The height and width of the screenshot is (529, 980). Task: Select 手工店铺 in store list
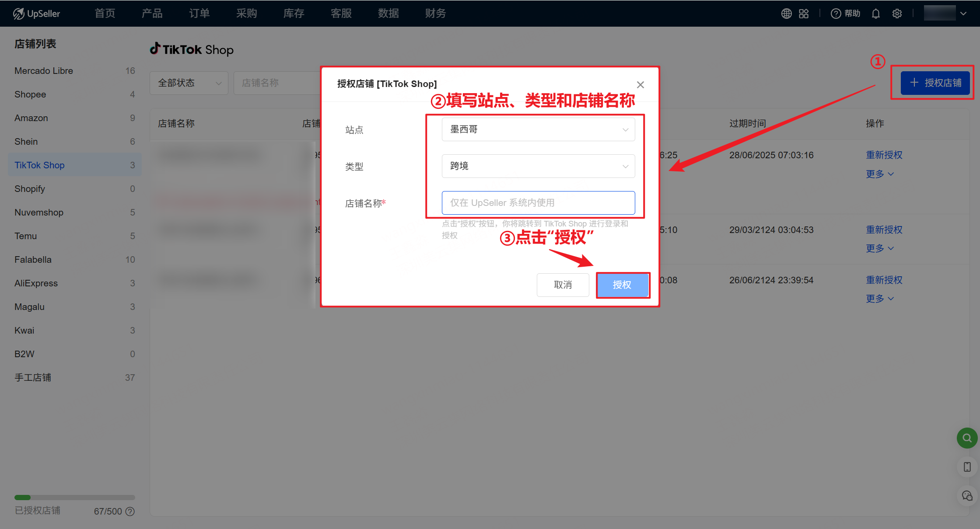[x=75, y=378]
